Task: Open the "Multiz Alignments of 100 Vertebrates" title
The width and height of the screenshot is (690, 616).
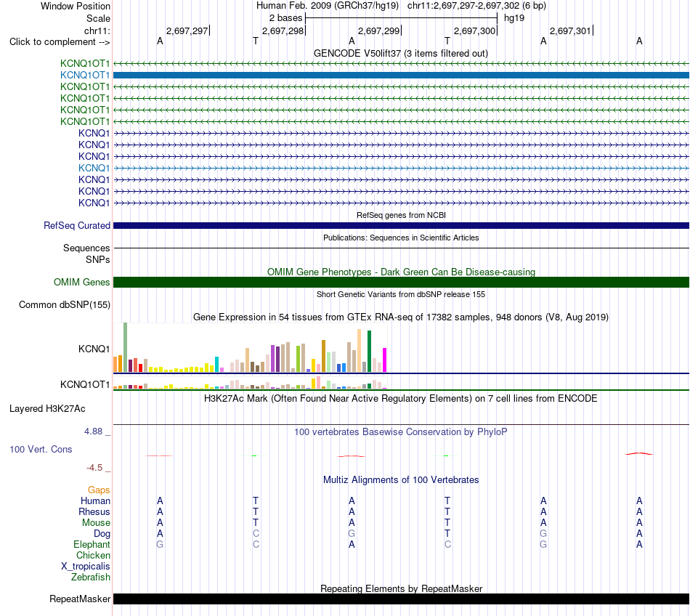Action: 401,480
